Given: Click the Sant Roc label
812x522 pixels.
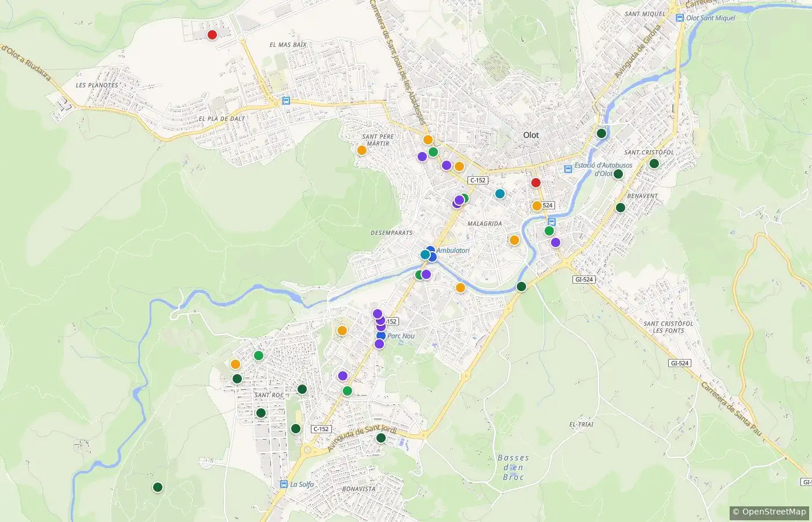Looking at the screenshot, I should pyautogui.click(x=269, y=396).
